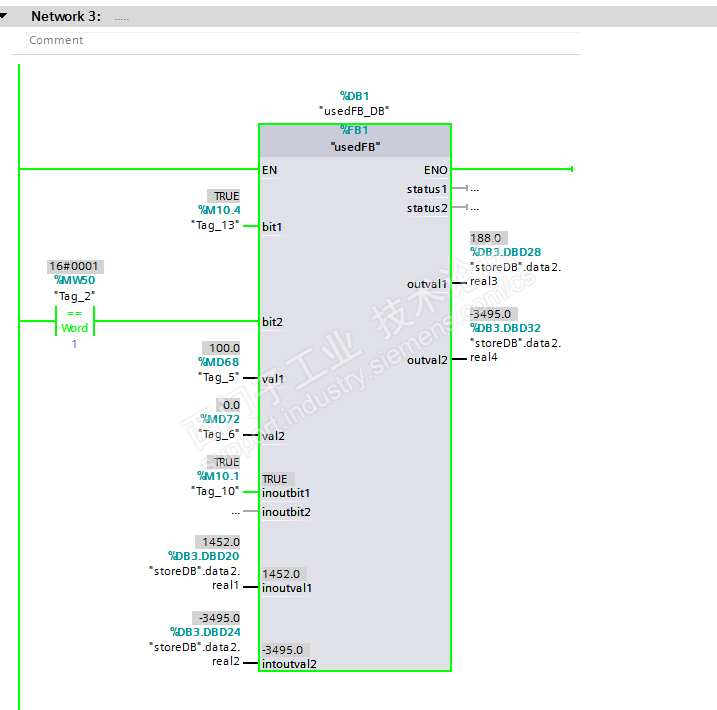Click the inoutbit2 parameter
The image size is (717, 710).
pos(286,512)
